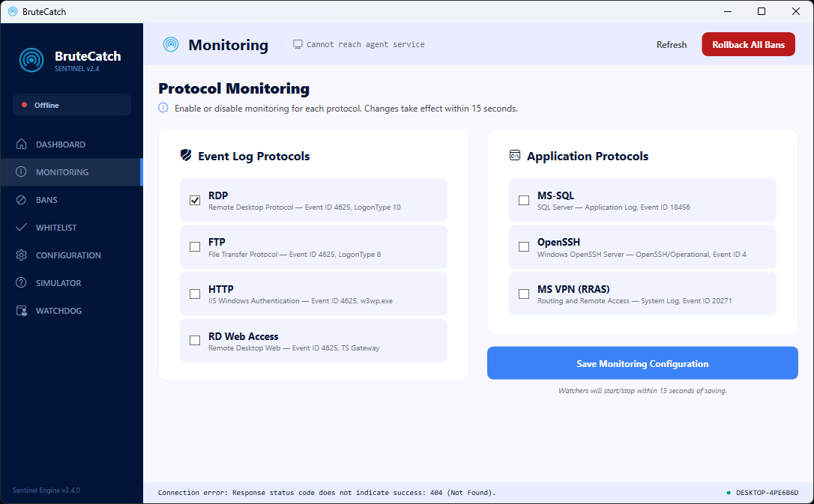
Task: Enable FTP protocol monitoring
Action: click(195, 246)
